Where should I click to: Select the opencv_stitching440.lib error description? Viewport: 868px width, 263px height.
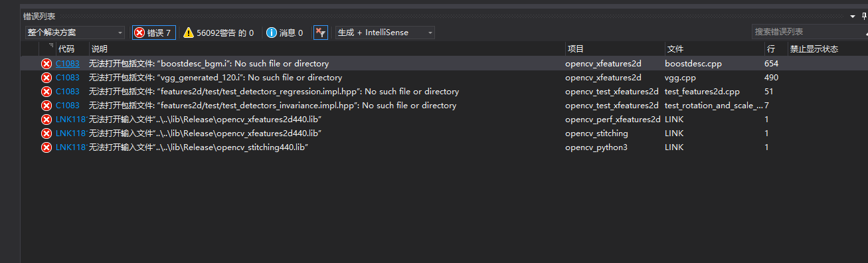(x=198, y=147)
